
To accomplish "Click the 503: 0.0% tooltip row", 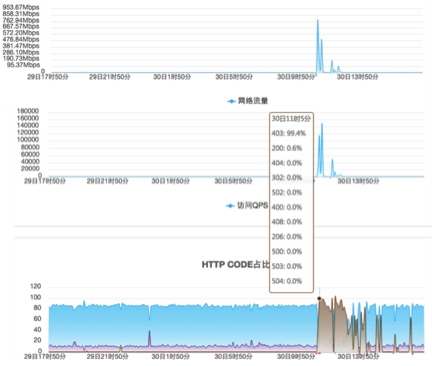I will coord(287,266).
